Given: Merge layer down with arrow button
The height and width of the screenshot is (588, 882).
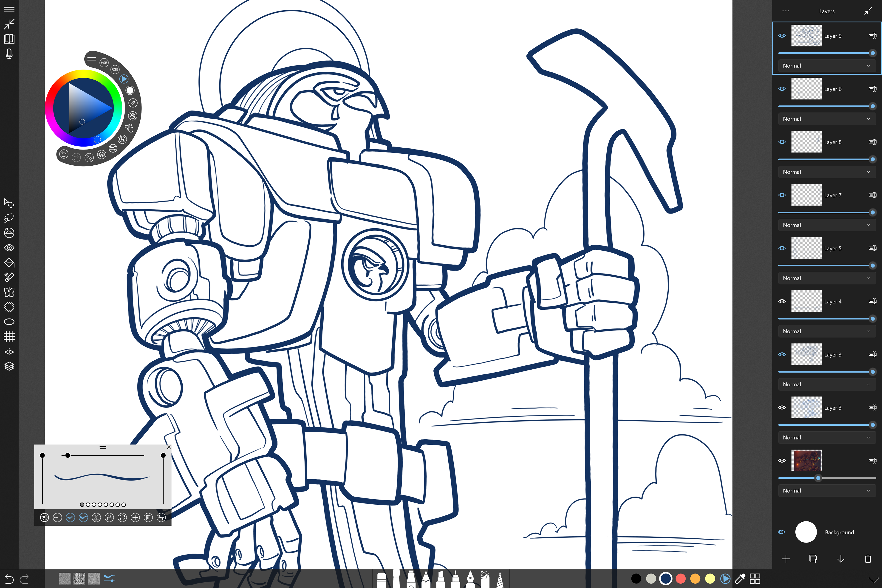Looking at the screenshot, I should point(841,559).
